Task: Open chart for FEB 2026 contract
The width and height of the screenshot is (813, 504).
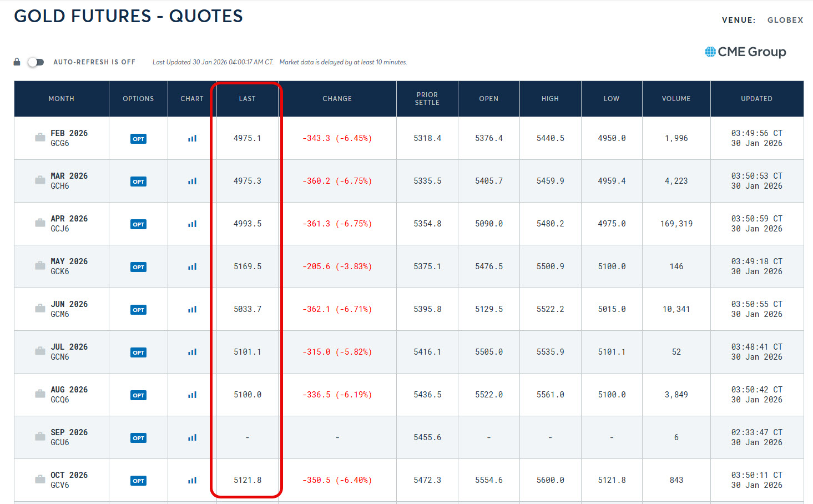Action: tap(192, 139)
